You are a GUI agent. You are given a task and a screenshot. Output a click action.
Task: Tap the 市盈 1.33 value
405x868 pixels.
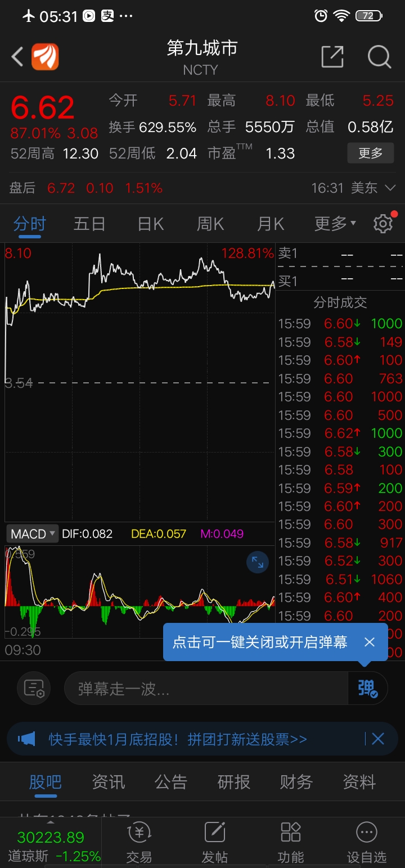[x=280, y=153]
